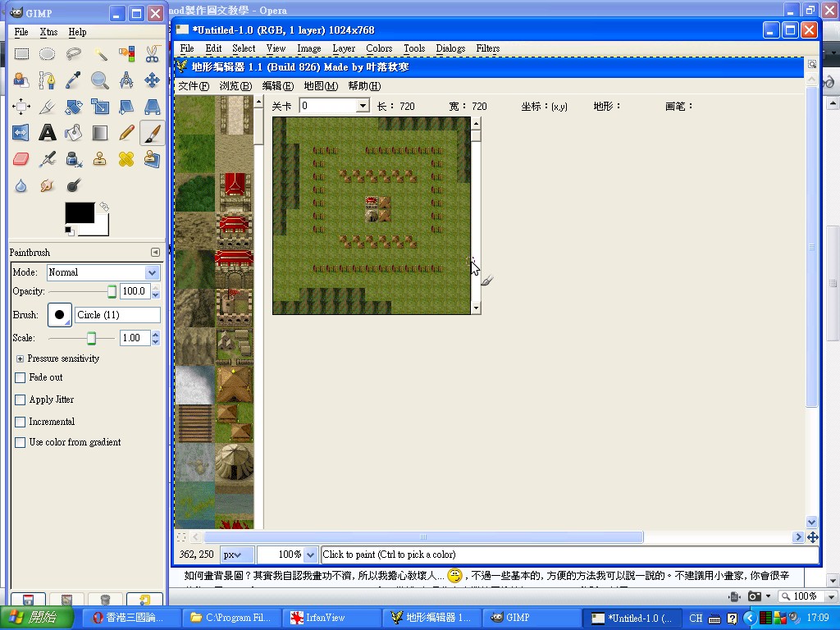Open the Layer menu
The image size is (840, 630).
344,48
